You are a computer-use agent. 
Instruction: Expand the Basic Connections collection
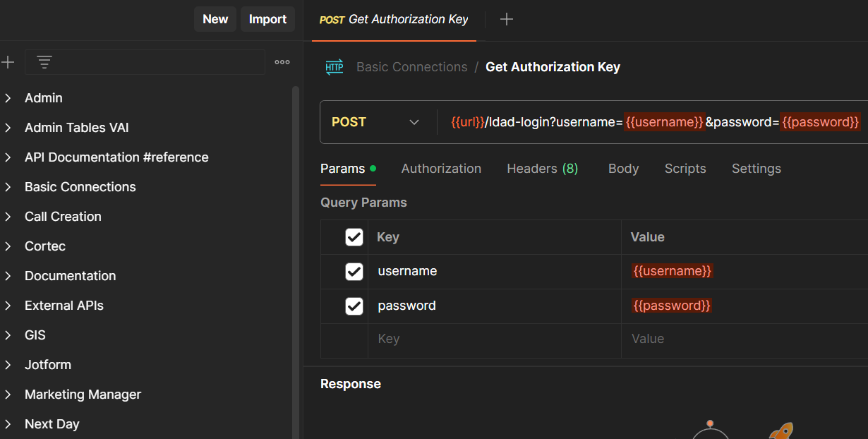(8, 187)
